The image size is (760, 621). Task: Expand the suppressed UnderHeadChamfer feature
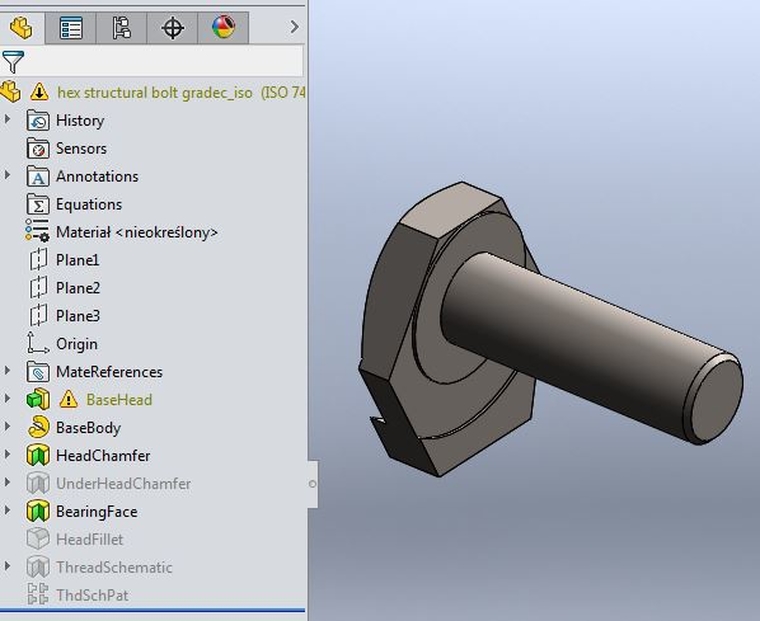7,482
